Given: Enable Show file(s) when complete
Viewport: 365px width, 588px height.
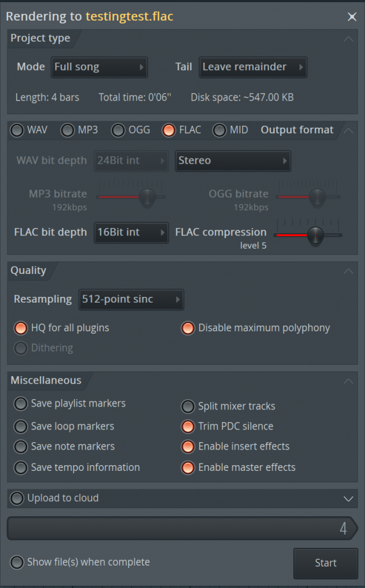Looking at the screenshot, I should [x=18, y=563].
